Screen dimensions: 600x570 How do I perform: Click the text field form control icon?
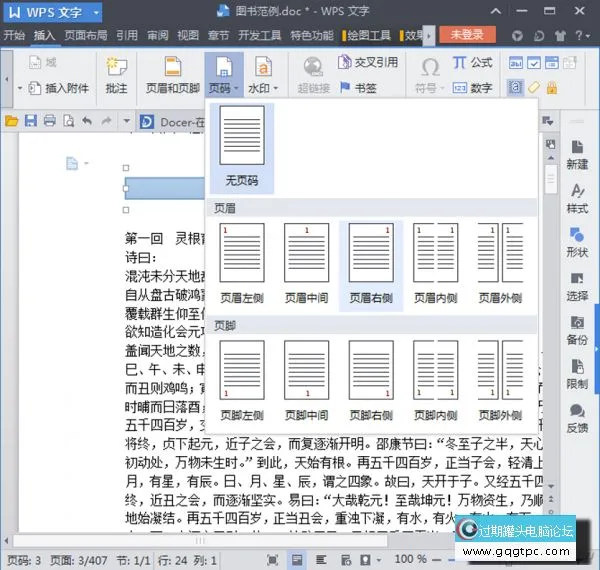516,63
